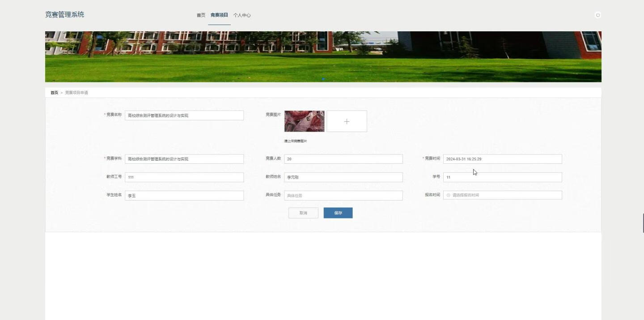Click the 教师工号 field showing 111
Screen dimensions: 644x320
click(184, 177)
